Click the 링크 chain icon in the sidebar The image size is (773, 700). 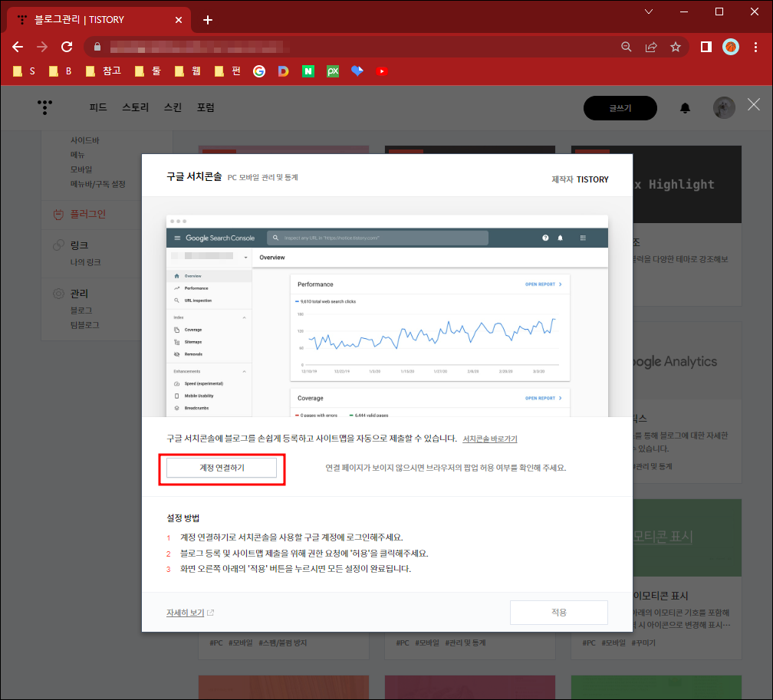(x=58, y=245)
